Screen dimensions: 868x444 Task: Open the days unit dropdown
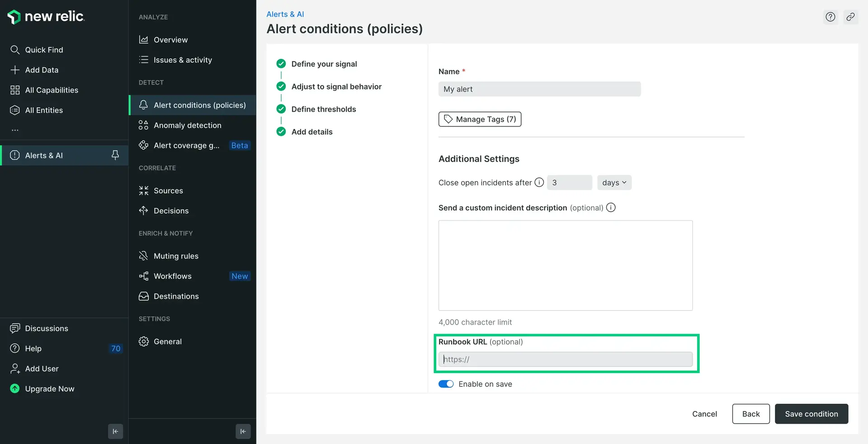pos(614,182)
